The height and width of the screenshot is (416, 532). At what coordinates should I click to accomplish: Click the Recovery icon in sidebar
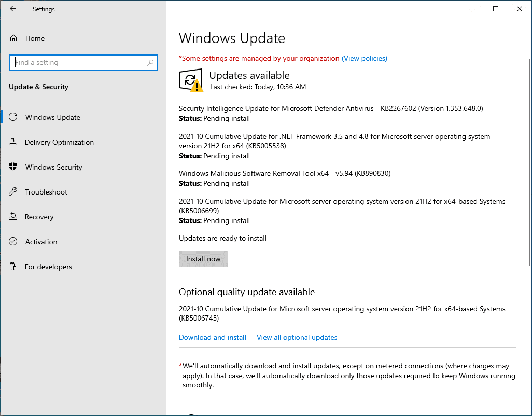tap(13, 217)
